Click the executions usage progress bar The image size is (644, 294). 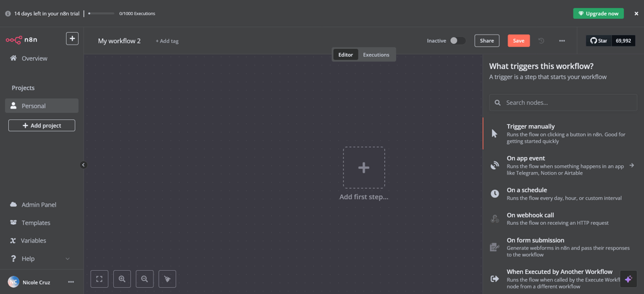coord(101,14)
